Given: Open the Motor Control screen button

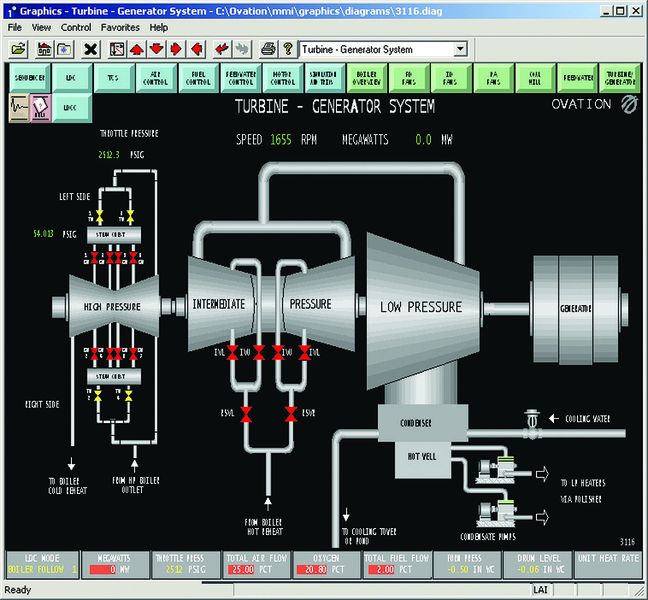Looking at the screenshot, I should 283,78.
